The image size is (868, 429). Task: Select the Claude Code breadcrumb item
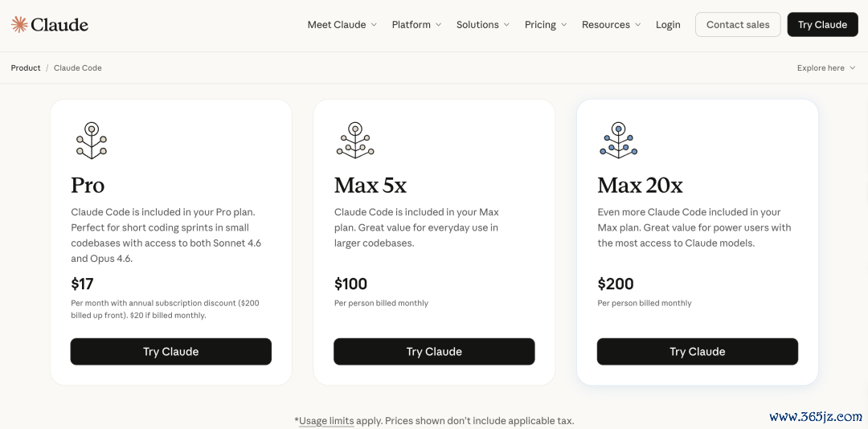point(77,68)
